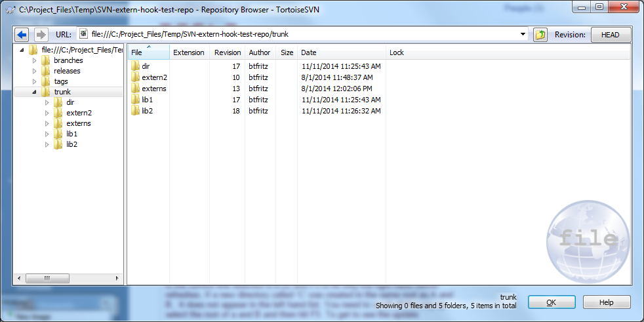Viewport: 644px width, 322px height.
Task: Select dir folder in left tree
Action: pos(70,102)
